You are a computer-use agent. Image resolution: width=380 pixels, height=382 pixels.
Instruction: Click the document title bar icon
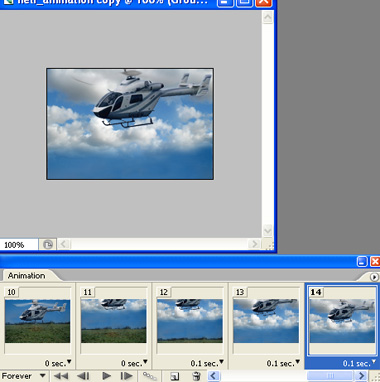[7, 2]
